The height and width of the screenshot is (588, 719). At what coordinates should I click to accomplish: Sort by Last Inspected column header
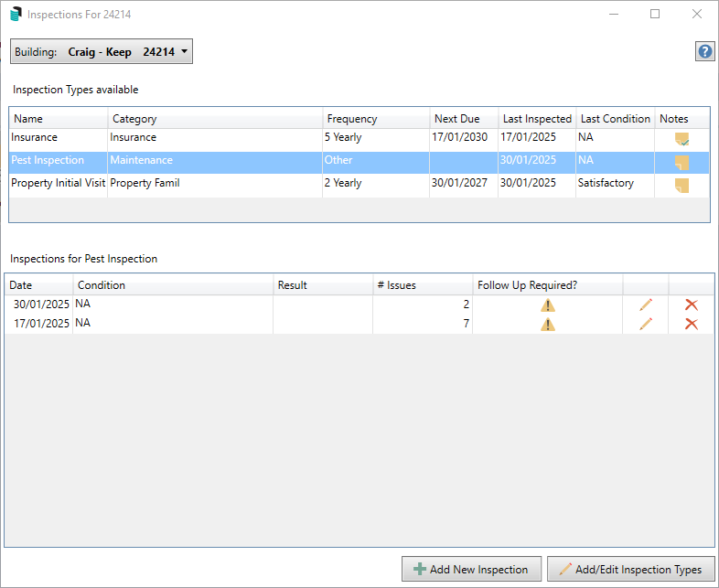point(537,119)
